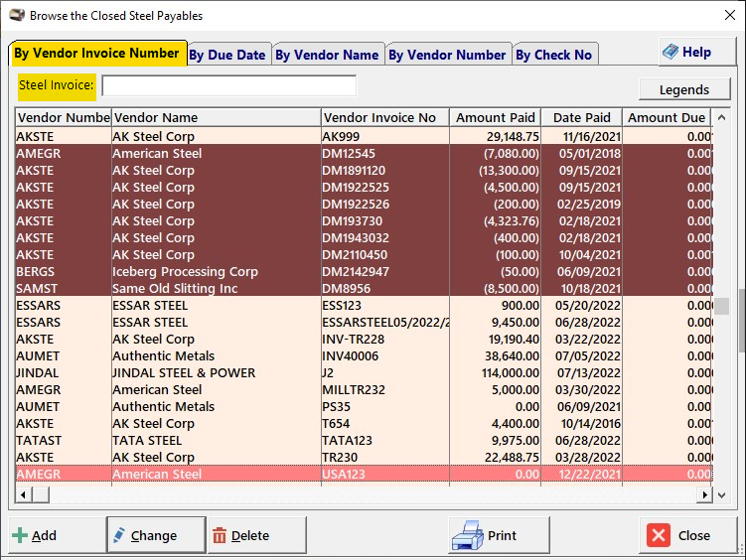This screenshot has width=746, height=560.
Task: Click the Vendor Name column header
Action: [216, 117]
